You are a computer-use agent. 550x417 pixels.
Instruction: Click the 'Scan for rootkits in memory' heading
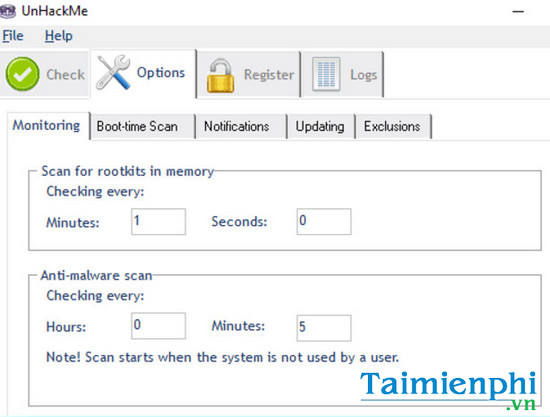(128, 171)
